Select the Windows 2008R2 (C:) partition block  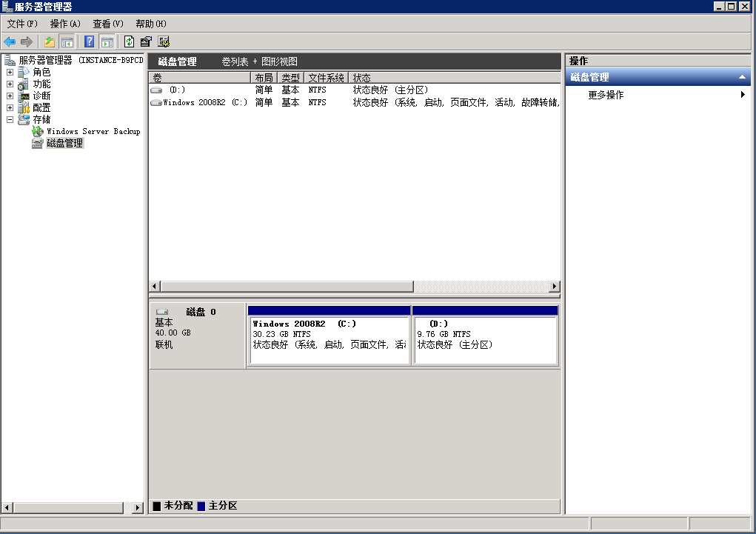pyautogui.click(x=330, y=341)
